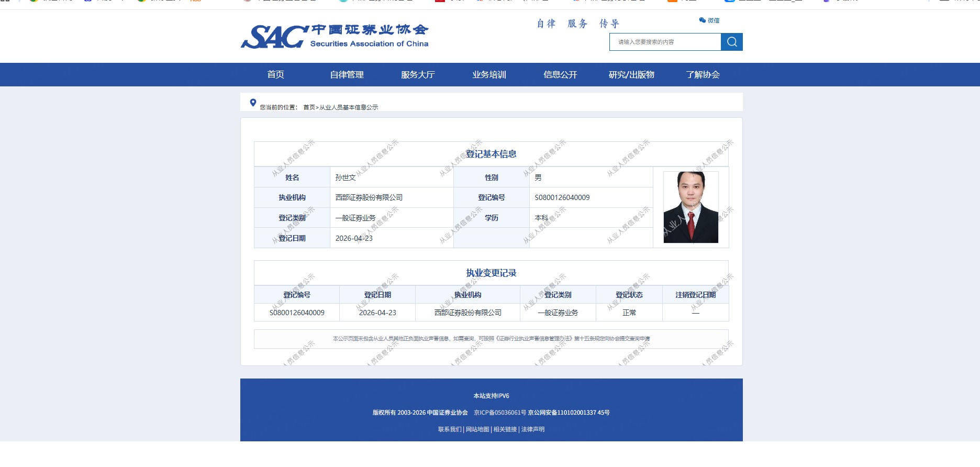
Task: Open the 业务培训 menu item
Action: point(489,75)
